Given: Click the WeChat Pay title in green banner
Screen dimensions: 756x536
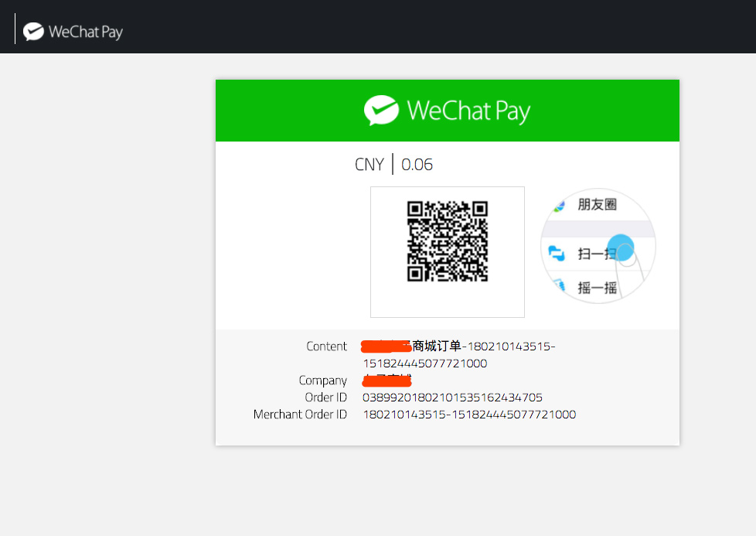Looking at the screenshot, I should click(468, 111).
